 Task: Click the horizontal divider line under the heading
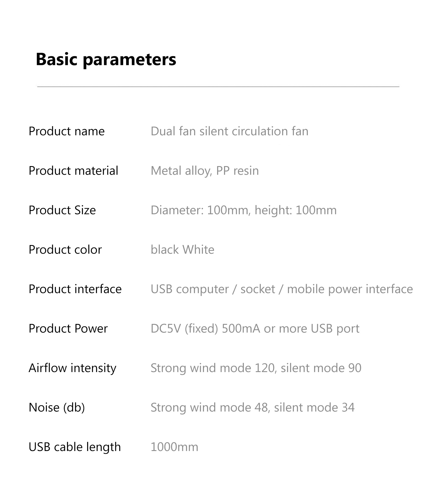tap(218, 87)
